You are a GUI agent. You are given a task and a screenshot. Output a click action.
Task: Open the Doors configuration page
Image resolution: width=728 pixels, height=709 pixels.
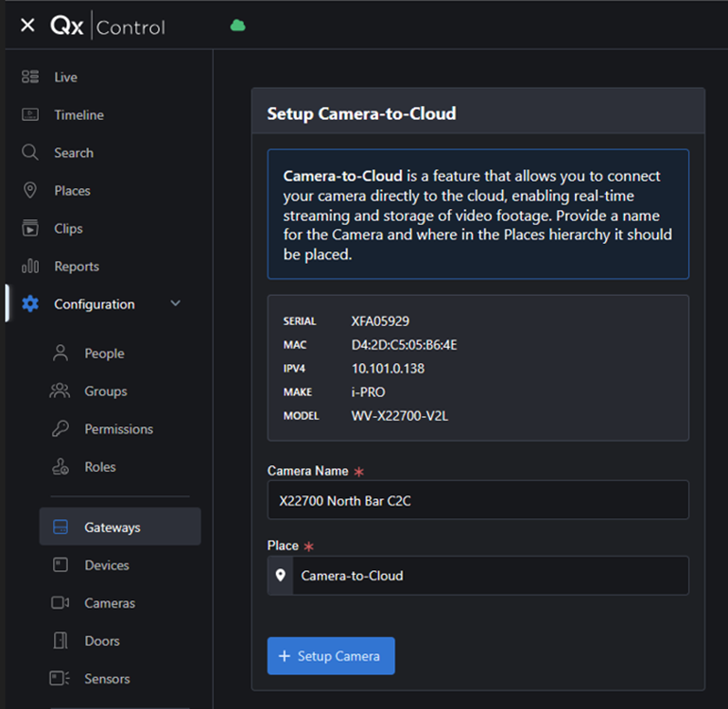click(x=101, y=640)
